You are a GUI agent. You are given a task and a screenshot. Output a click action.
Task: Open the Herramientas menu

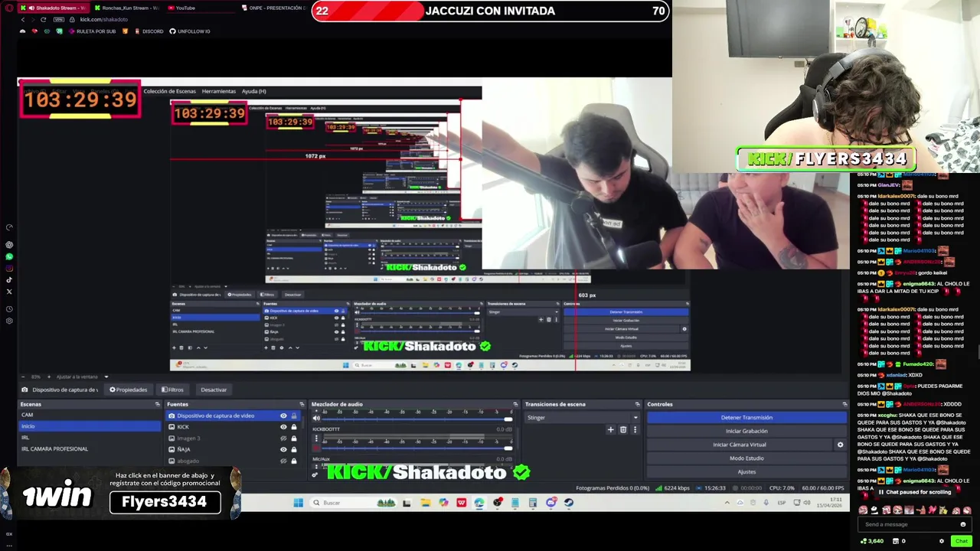point(219,91)
